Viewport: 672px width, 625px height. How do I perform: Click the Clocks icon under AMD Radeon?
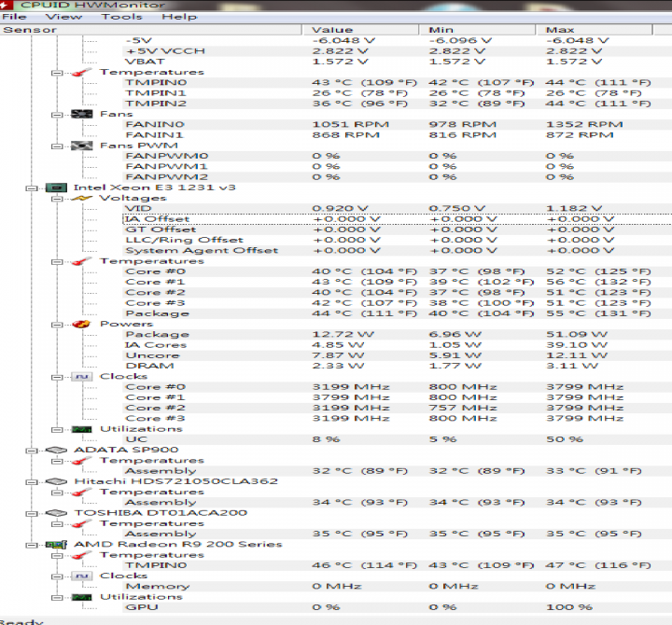tap(81, 576)
